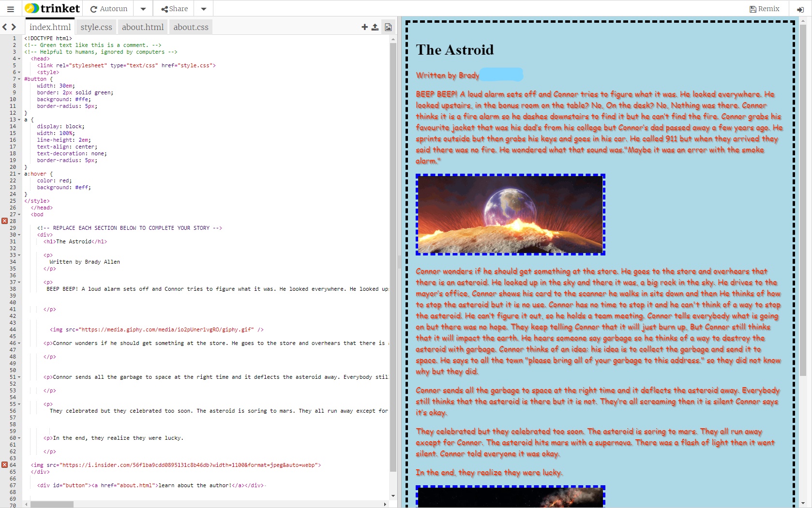This screenshot has height=508, width=812.
Task: Add a new file with plus icon
Action: (x=364, y=27)
